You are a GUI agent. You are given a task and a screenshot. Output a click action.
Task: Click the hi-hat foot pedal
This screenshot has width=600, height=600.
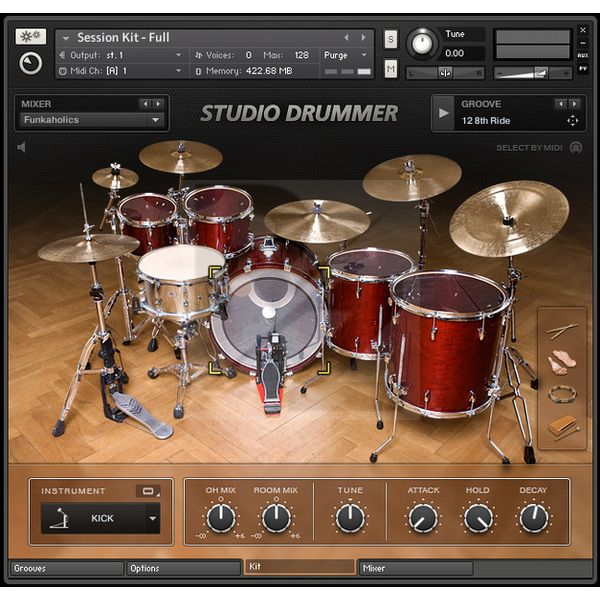point(142,417)
